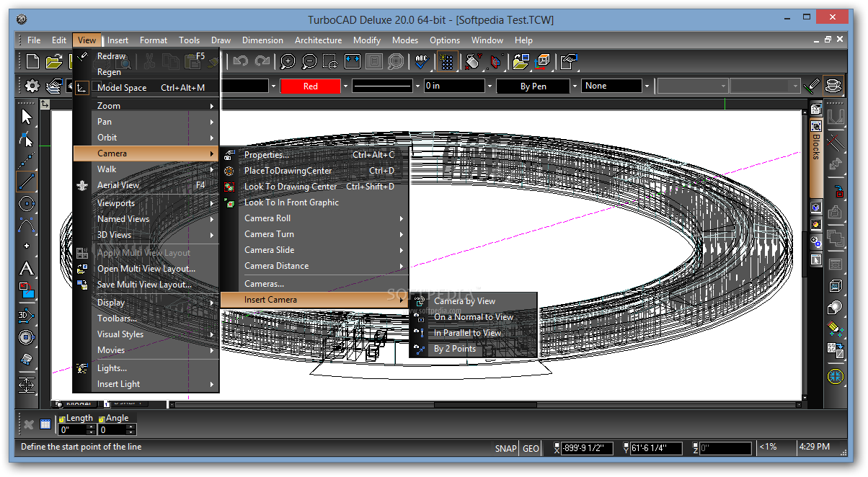
Task: Click the X coordinate field in status bar
Action: click(587, 448)
